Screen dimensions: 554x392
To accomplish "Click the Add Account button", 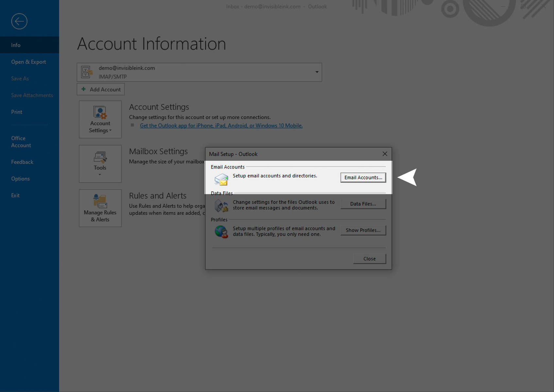I will pyautogui.click(x=101, y=89).
